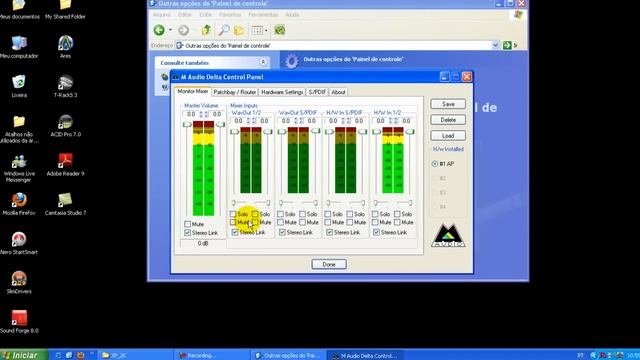Open the About tab

click(x=338, y=92)
